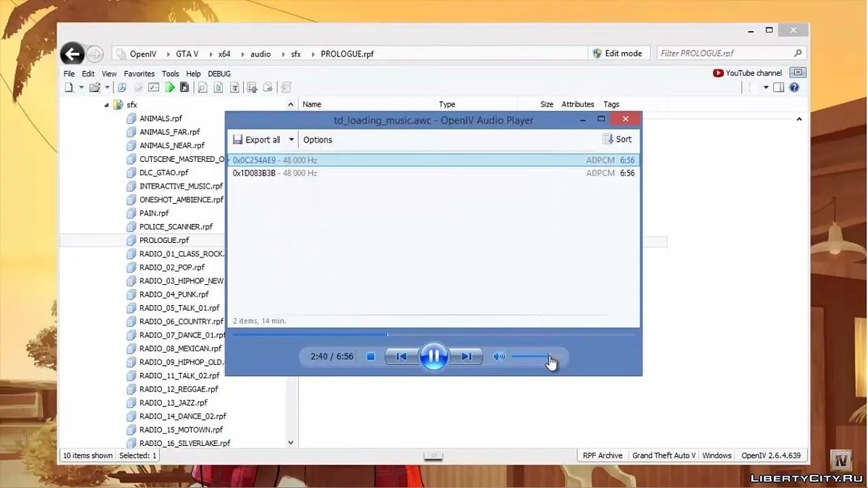Viewport: 868px width, 488px height.
Task: Go back to the previous audio track
Action: pyautogui.click(x=401, y=356)
